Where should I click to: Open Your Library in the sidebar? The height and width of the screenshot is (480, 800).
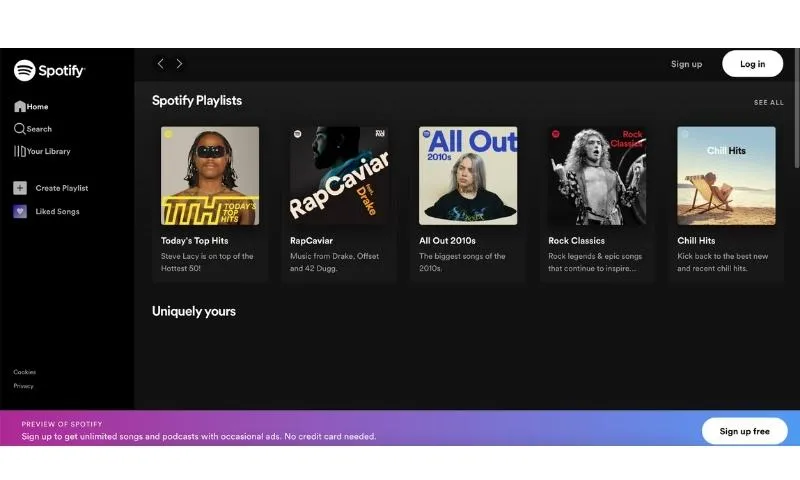(42, 151)
